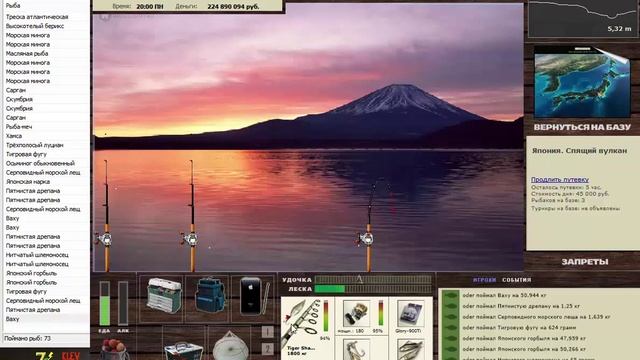This screenshot has height=360, width=640.
Task: Select 'Осьминог обыкновенный' in fish list
Action: coord(40,163)
